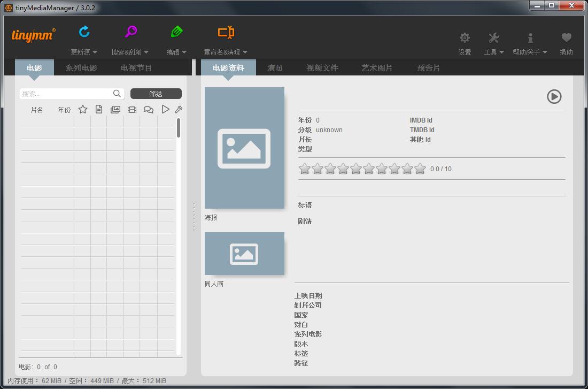This screenshot has height=389, width=588.
Task: Click the orange rename & cleanup icon
Action: (x=226, y=32)
